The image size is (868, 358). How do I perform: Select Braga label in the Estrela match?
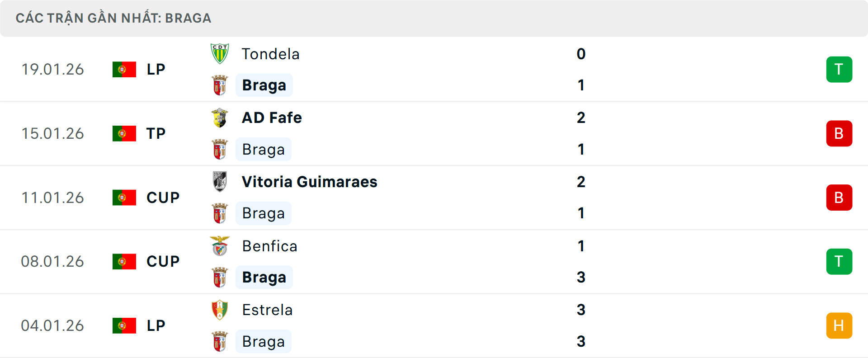click(x=263, y=342)
